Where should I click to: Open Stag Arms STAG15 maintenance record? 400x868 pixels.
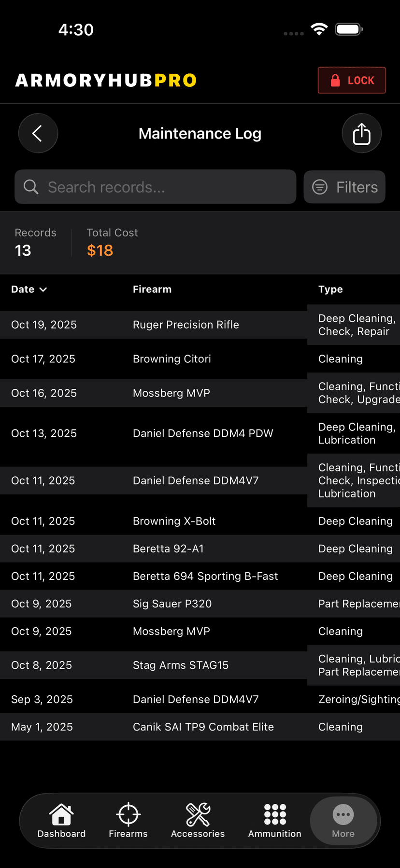coord(181,665)
